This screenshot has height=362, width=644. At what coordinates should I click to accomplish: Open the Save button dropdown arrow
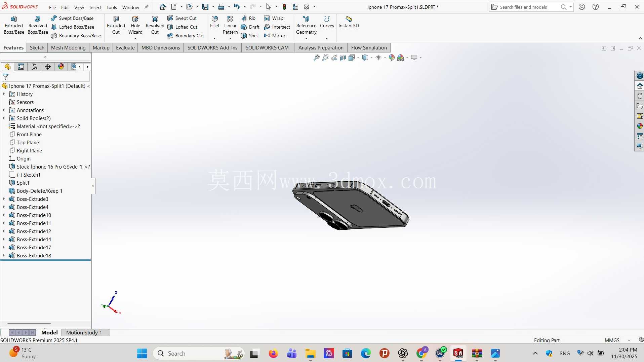[213, 7]
